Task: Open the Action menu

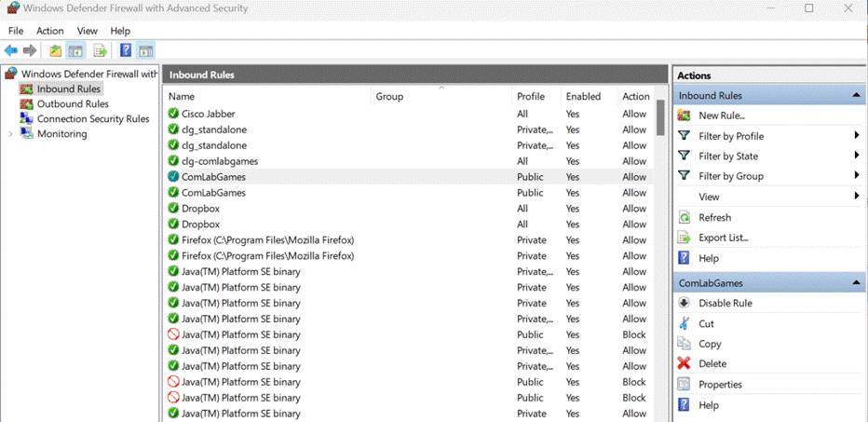Action: pos(49,31)
